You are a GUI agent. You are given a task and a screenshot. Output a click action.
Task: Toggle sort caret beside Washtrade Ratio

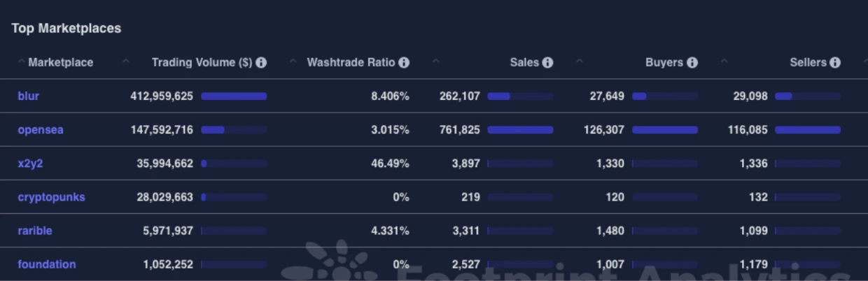click(293, 62)
